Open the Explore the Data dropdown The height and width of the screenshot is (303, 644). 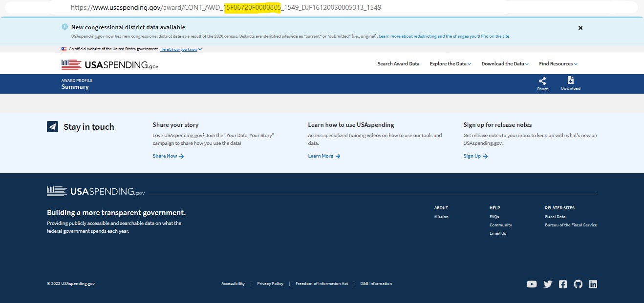[x=451, y=64]
